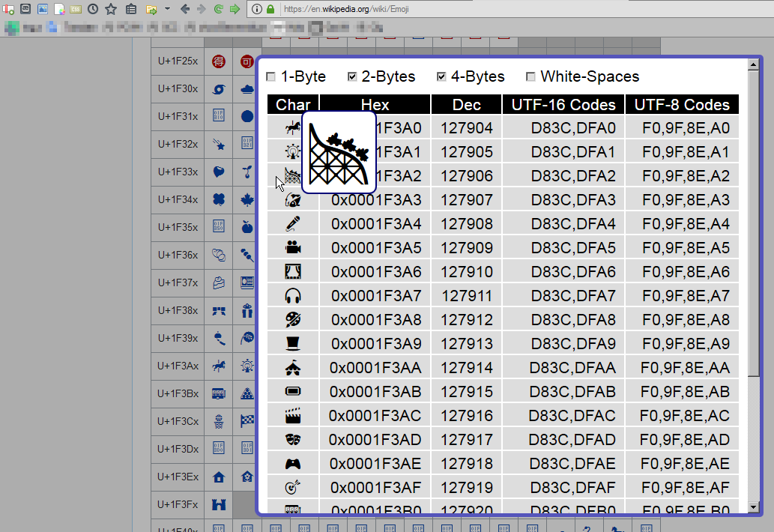Click the scrollbar down arrow in popup
Screen dimensions: 774x532
click(753, 507)
